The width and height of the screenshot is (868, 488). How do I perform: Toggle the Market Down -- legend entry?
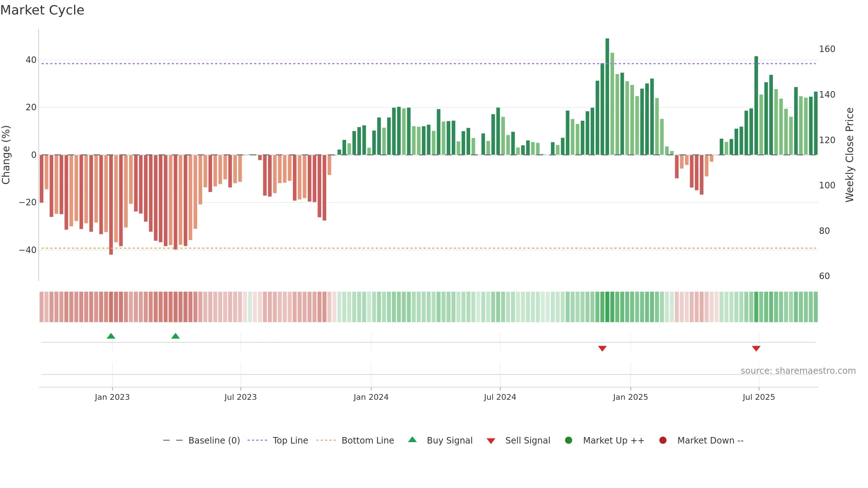point(701,440)
